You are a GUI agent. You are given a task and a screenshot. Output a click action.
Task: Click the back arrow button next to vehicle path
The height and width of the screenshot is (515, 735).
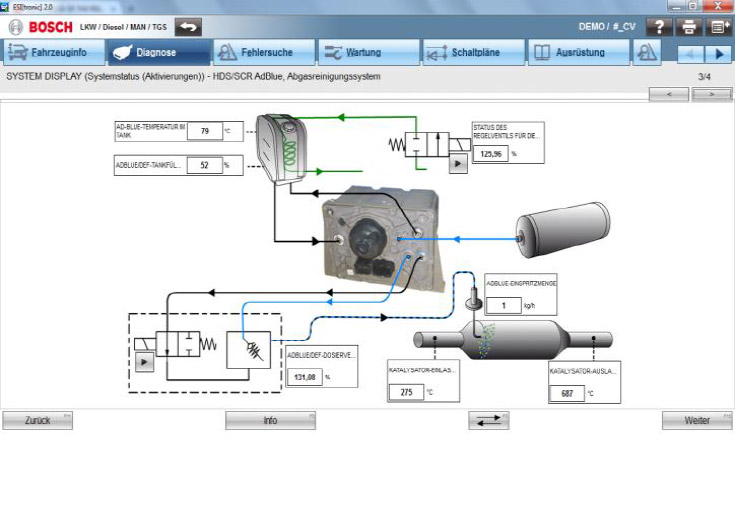coord(188,27)
